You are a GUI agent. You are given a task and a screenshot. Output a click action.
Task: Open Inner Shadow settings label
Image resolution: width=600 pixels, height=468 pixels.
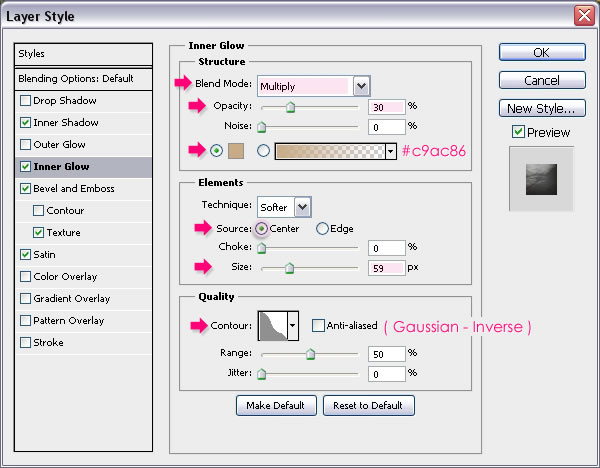tap(66, 122)
